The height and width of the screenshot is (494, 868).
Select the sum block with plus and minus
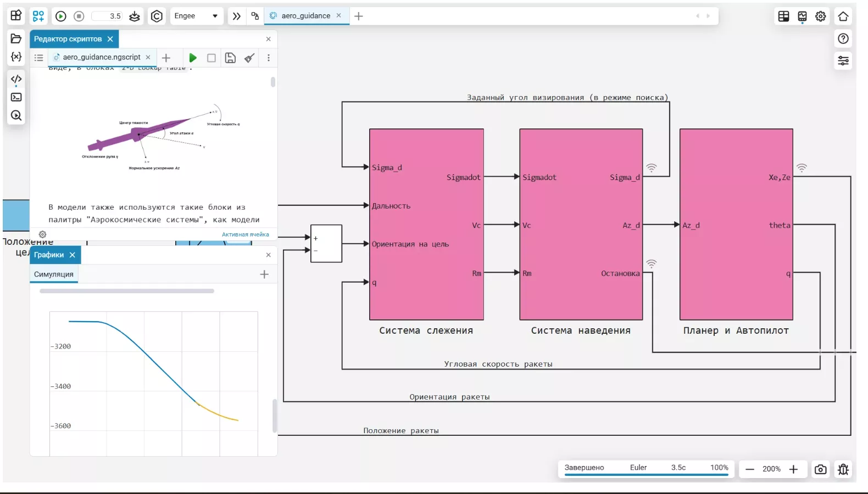pyautogui.click(x=326, y=243)
